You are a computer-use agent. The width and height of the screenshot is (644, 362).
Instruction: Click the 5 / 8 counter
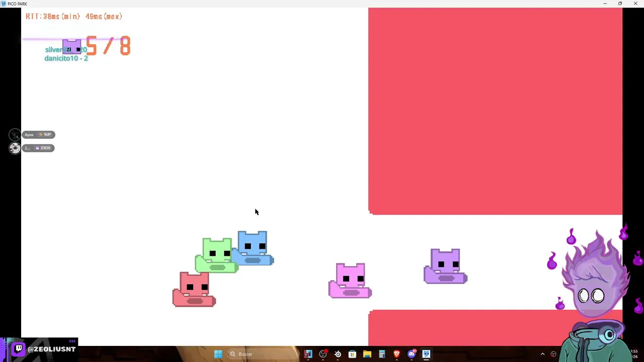tap(109, 46)
